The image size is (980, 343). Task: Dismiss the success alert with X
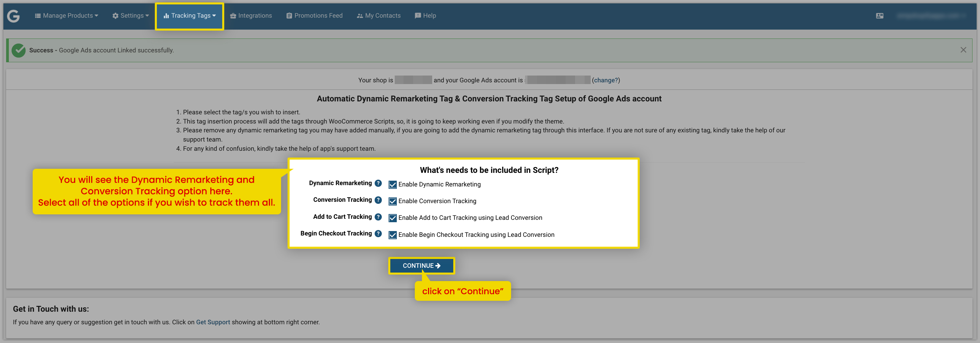click(x=963, y=50)
